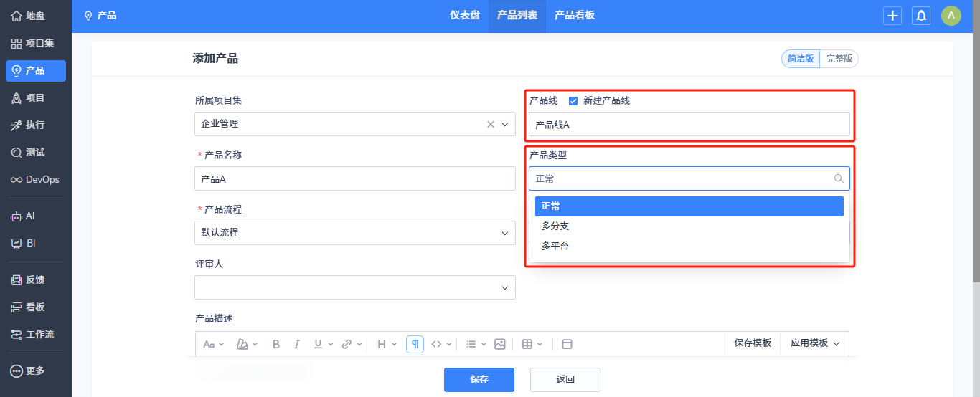Expand the 应用模板 dropdown
The height and width of the screenshot is (397, 980).
[x=815, y=343]
